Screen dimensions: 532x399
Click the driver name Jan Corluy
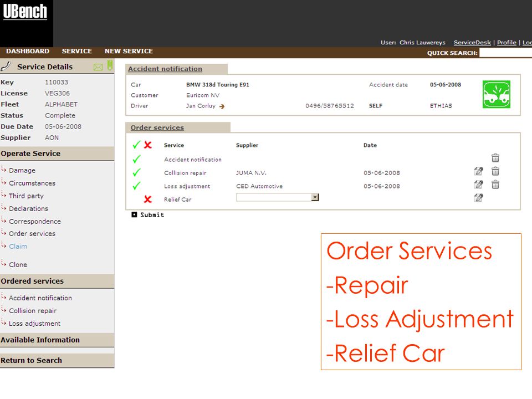point(201,106)
